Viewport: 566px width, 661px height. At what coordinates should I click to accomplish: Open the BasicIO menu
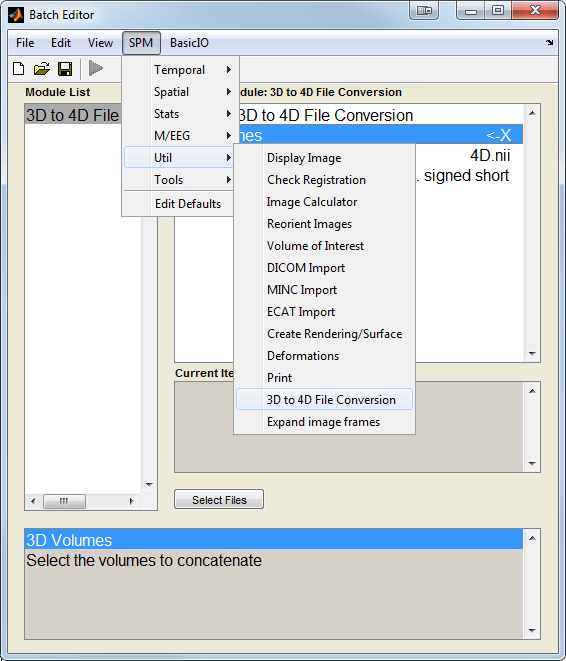click(189, 43)
